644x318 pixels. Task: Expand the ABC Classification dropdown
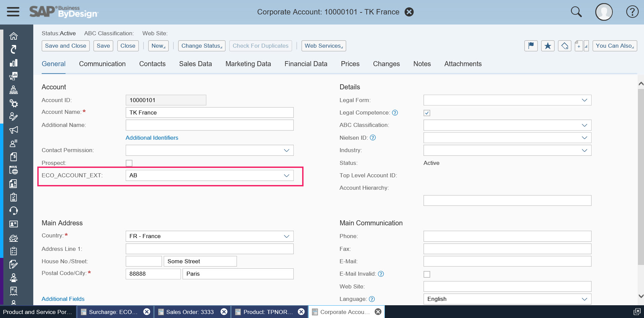pos(584,125)
